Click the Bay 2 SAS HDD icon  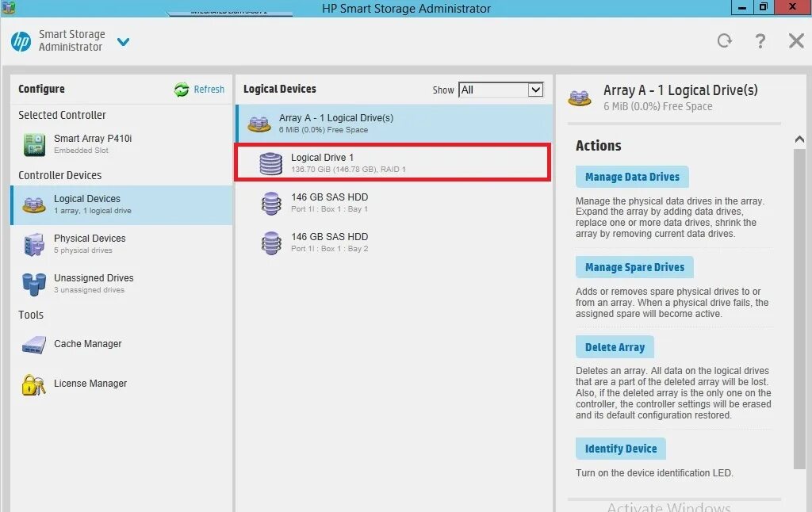pyautogui.click(x=271, y=243)
